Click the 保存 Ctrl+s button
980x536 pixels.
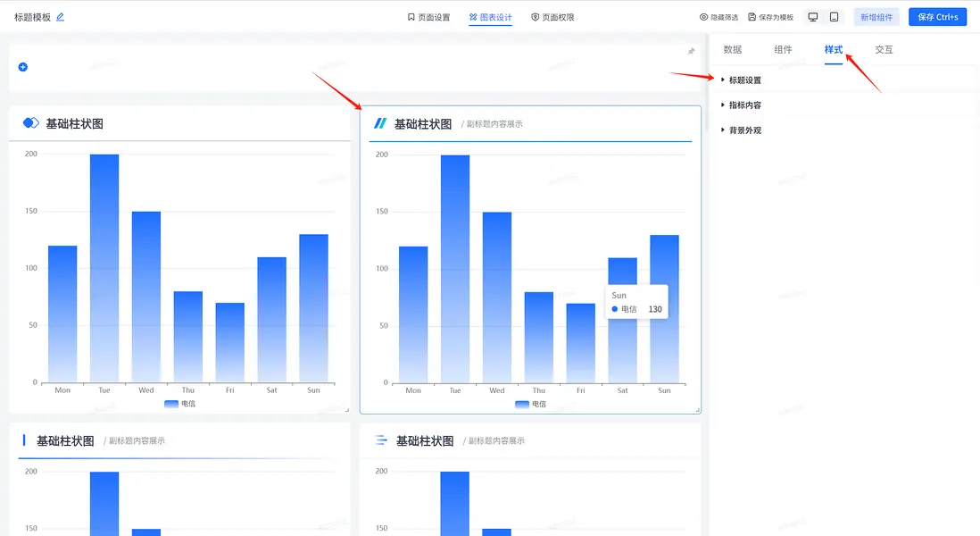pos(937,17)
